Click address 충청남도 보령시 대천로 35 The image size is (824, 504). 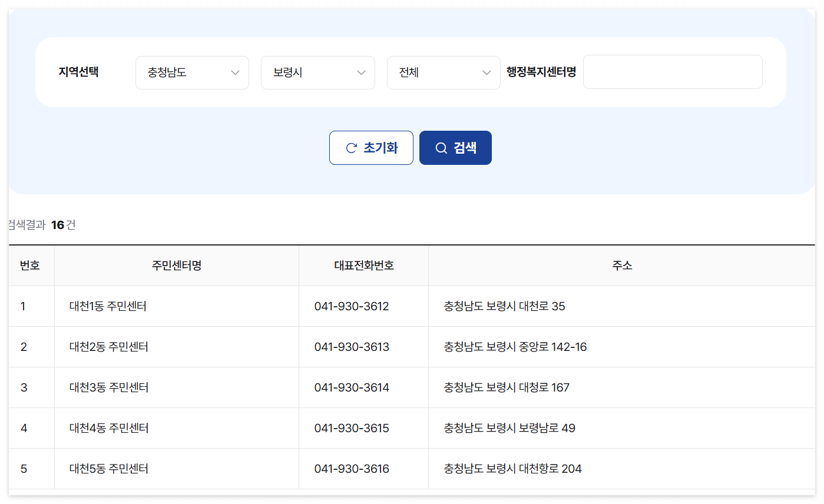505,306
